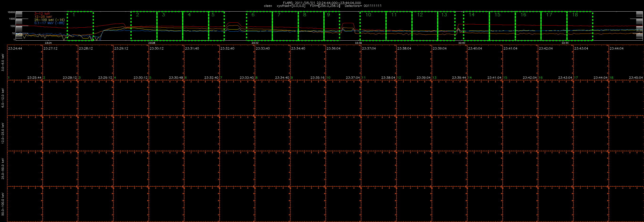
Task: Select the 23:25:44 end time label
Action: [34, 78]
